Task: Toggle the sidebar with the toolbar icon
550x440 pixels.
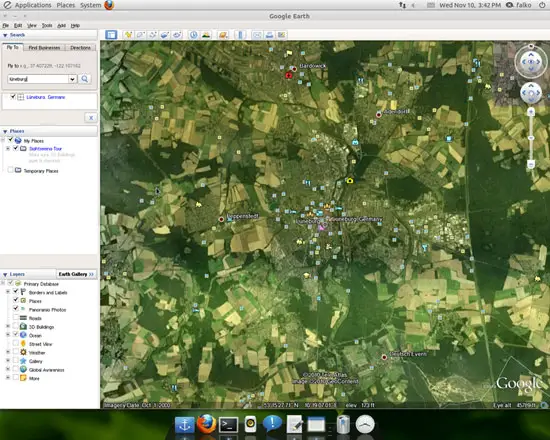Action: pyautogui.click(x=111, y=35)
